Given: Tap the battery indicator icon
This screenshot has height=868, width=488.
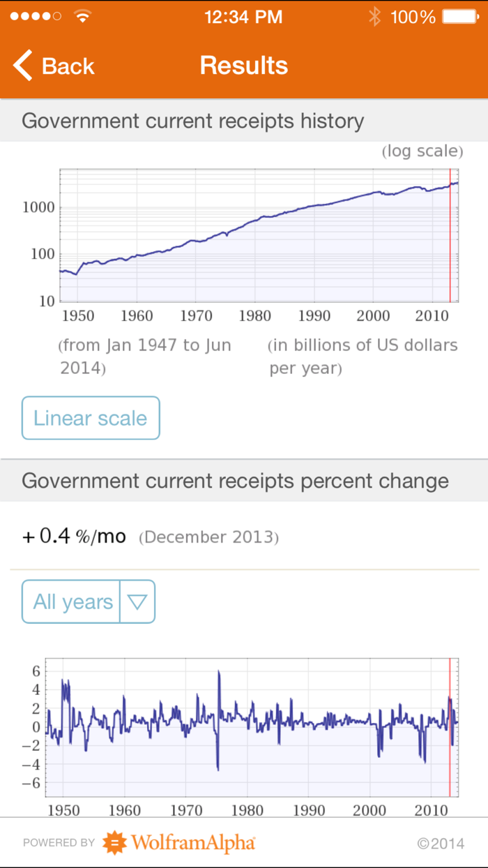Looking at the screenshot, I should [x=460, y=16].
